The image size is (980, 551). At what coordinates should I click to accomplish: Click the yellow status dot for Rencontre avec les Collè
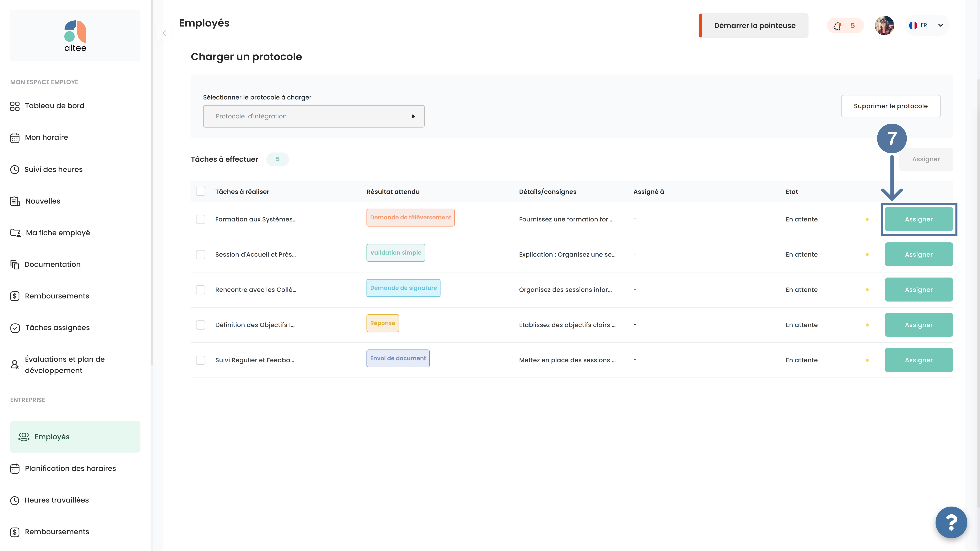click(867, 290)
